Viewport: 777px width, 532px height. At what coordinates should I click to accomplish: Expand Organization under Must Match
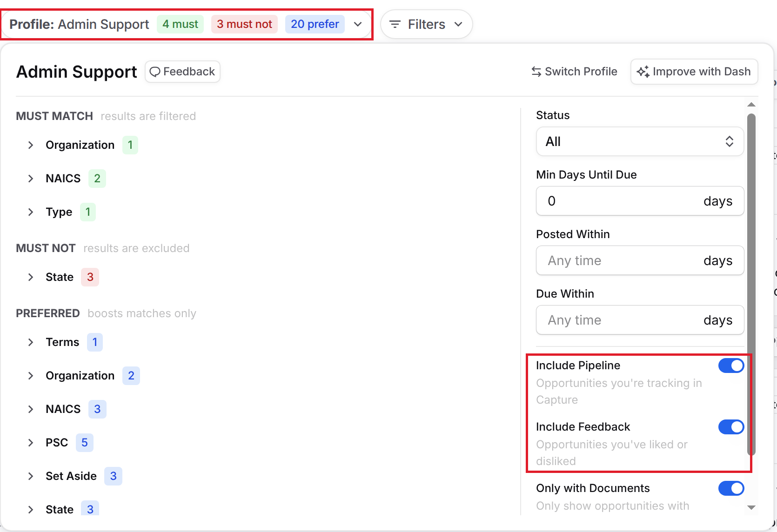coord(31,145)
